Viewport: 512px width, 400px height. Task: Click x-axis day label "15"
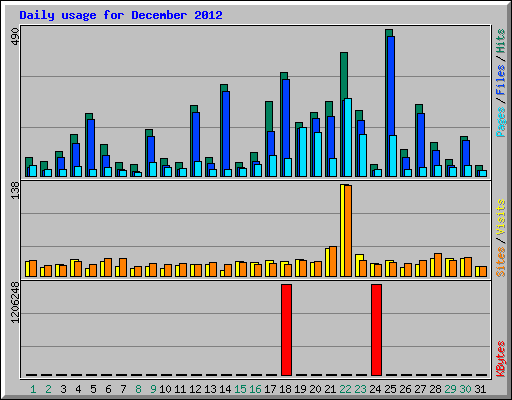pyautogui.click(x=240, y=389)
